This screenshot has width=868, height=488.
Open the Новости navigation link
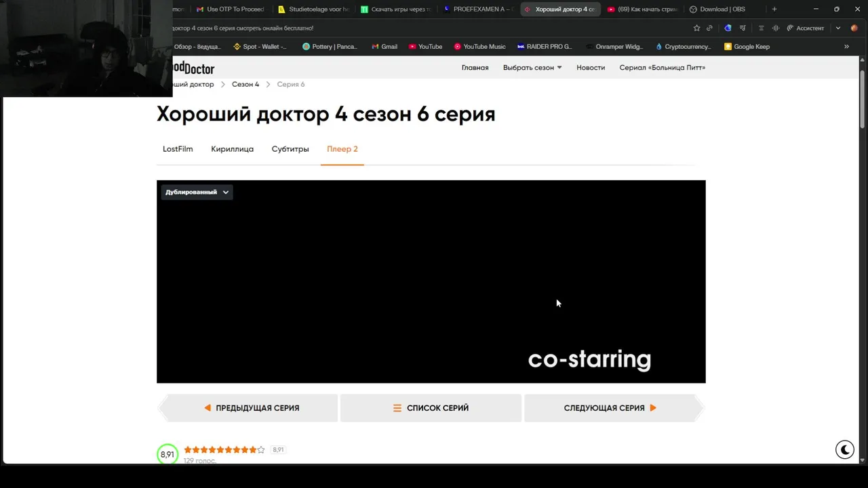[x=591, y=68]
